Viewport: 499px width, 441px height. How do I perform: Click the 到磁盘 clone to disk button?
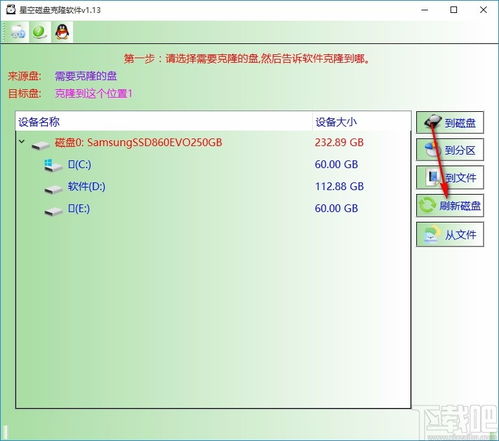tap(450, 123)
